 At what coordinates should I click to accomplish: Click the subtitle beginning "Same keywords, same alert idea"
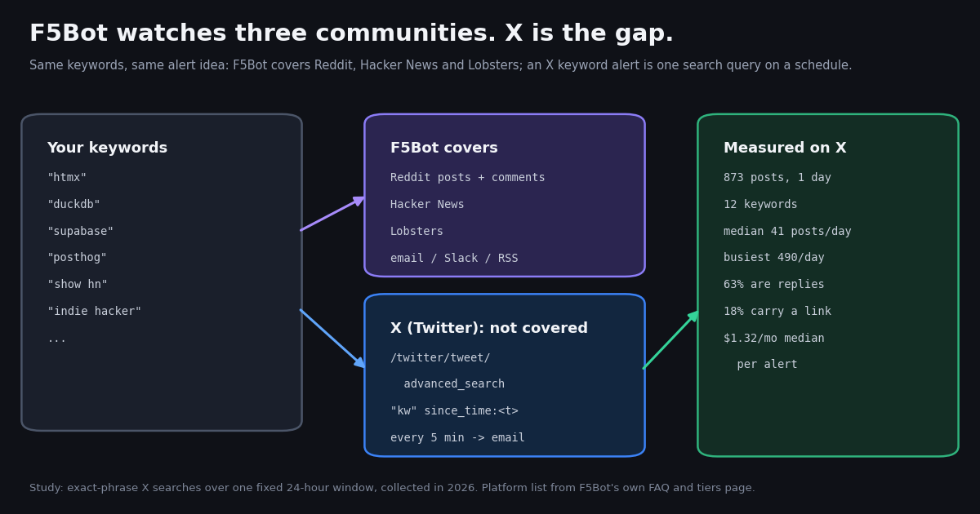[440, 65]
